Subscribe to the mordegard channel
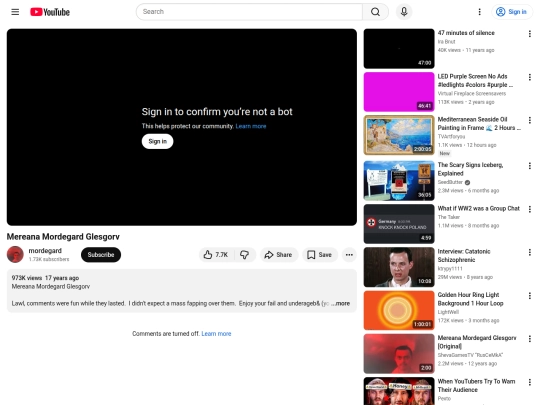Image resolution: width=540 pixels, height=405 pixels. [101, 255]
